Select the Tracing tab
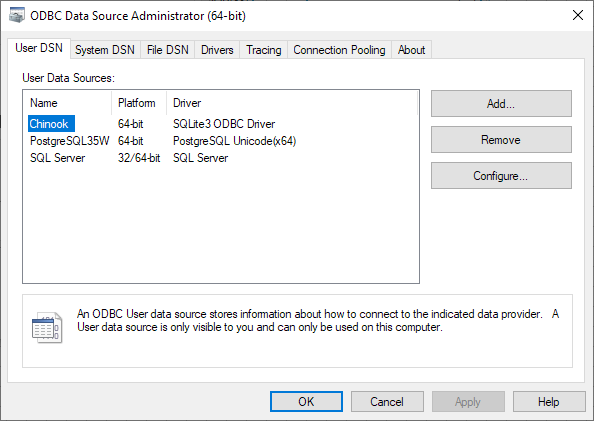This screenshot has height=421, width=594. coord(264,50)
